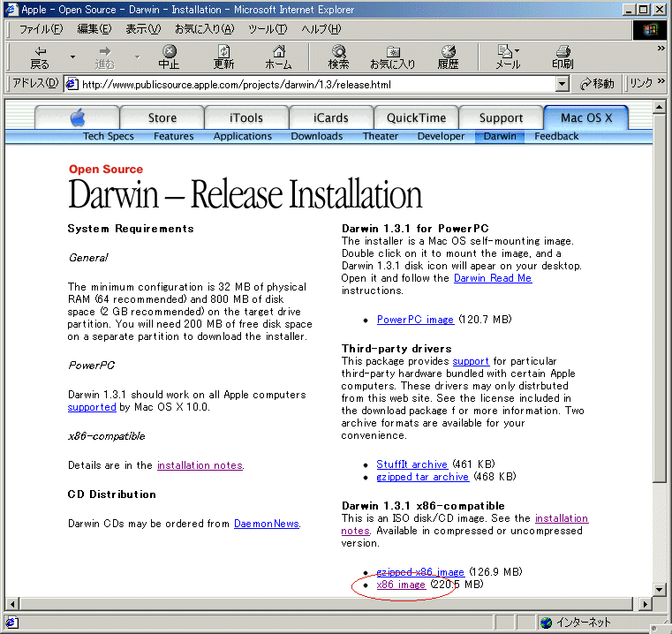The height and width of the screenshot is (634, 672).
Task: Open the Help (ヘルプ) menu
Action: tap(321, 29)
